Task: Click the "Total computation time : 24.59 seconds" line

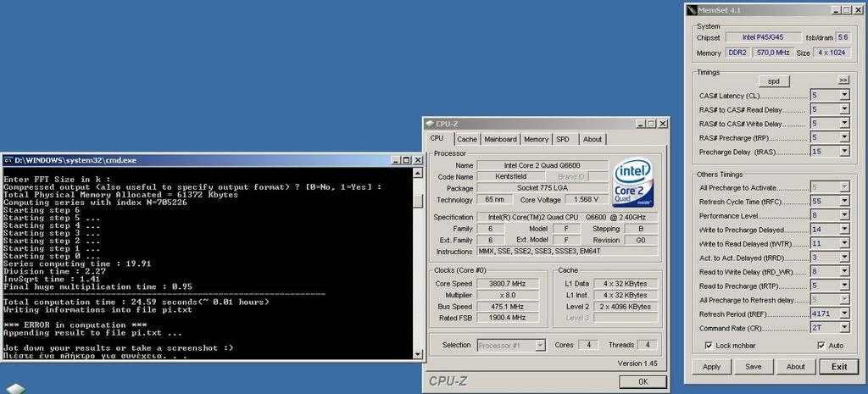Action: 136,302
